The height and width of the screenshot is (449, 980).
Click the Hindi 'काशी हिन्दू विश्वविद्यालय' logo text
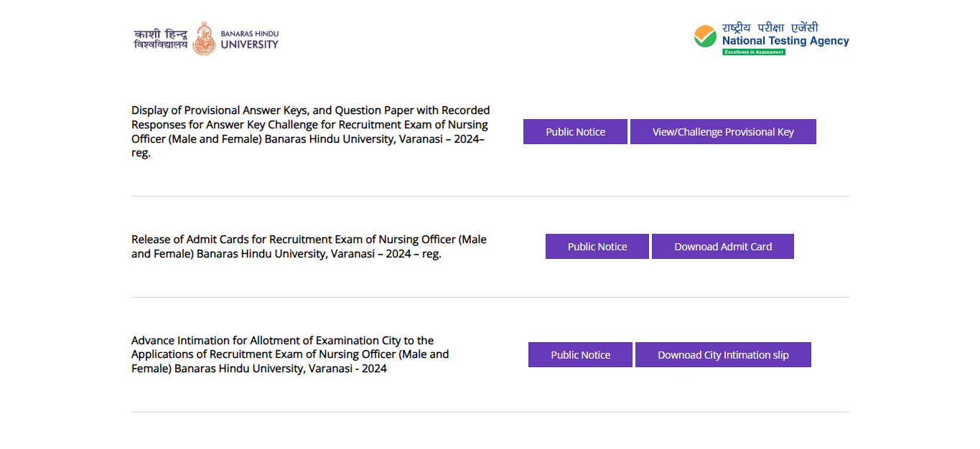[161, 39]
